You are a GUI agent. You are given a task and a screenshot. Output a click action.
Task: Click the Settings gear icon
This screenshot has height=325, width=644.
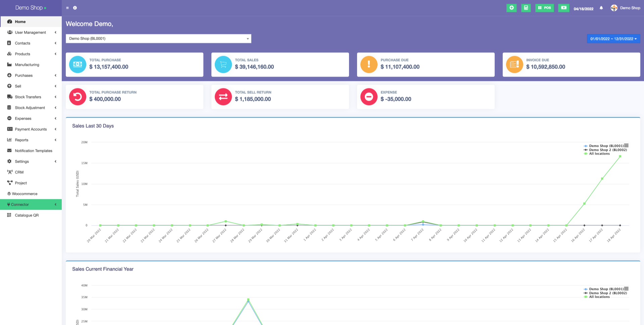pos(9,161)
